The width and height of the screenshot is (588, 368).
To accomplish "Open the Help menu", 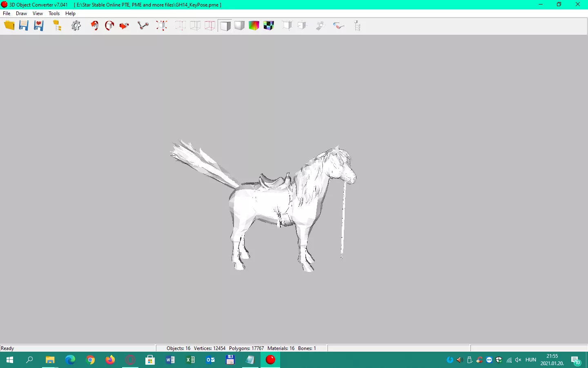I will tap(71, 13).
